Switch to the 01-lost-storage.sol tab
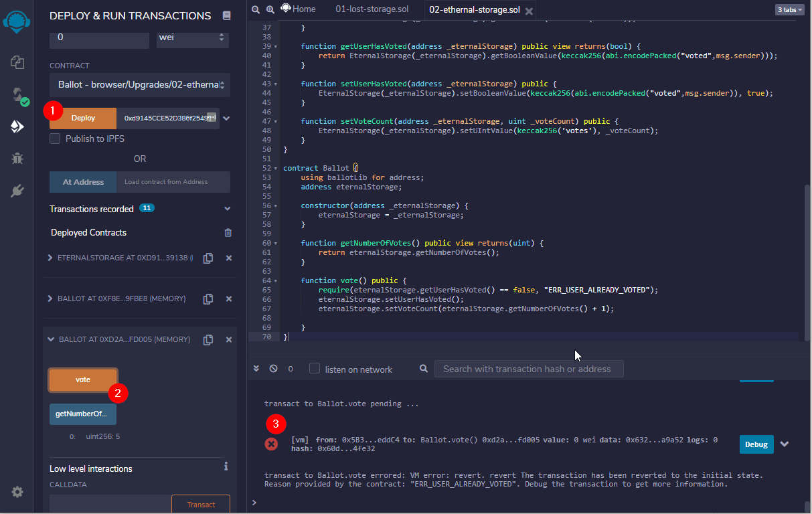 373,9
